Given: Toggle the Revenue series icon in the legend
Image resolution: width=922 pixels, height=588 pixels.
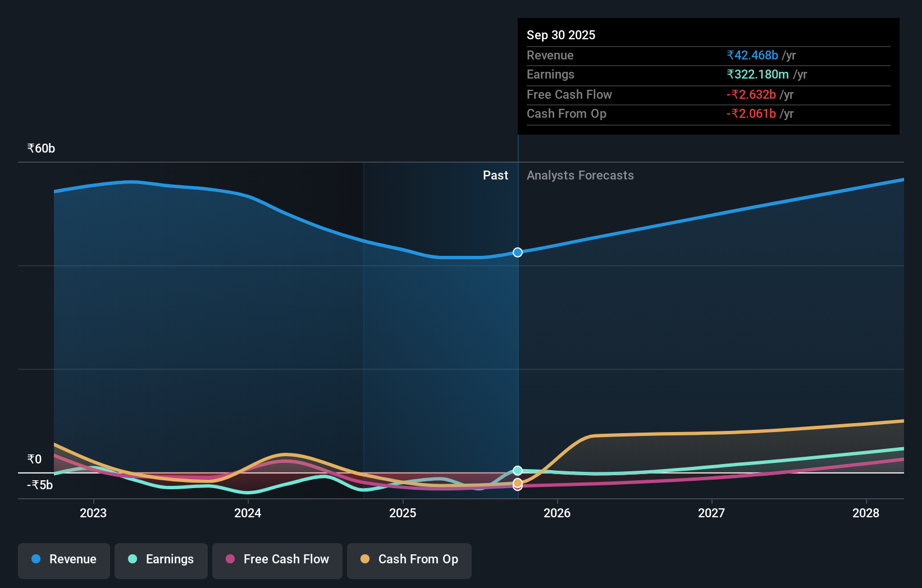Looking at the screenshot, I should (35, 559).
